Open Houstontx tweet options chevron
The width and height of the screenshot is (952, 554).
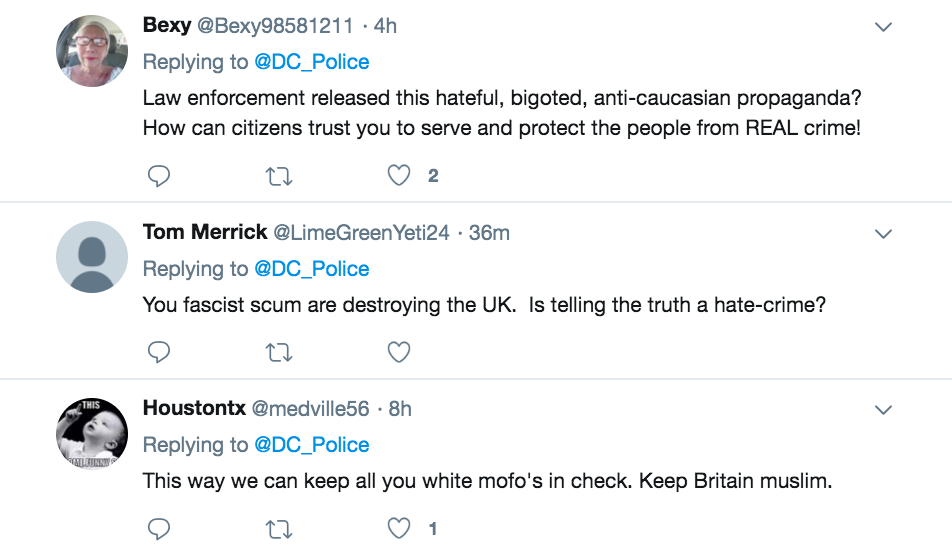[x=883, y=410]
